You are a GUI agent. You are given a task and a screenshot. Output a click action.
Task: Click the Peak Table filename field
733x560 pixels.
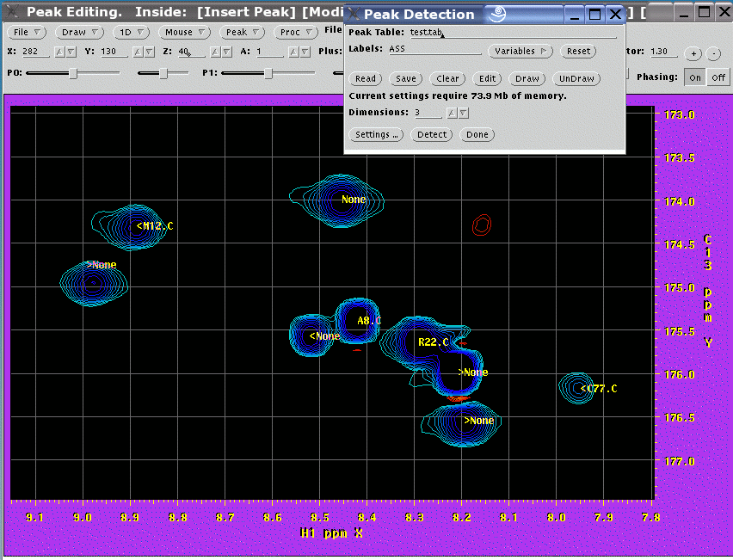513,32
